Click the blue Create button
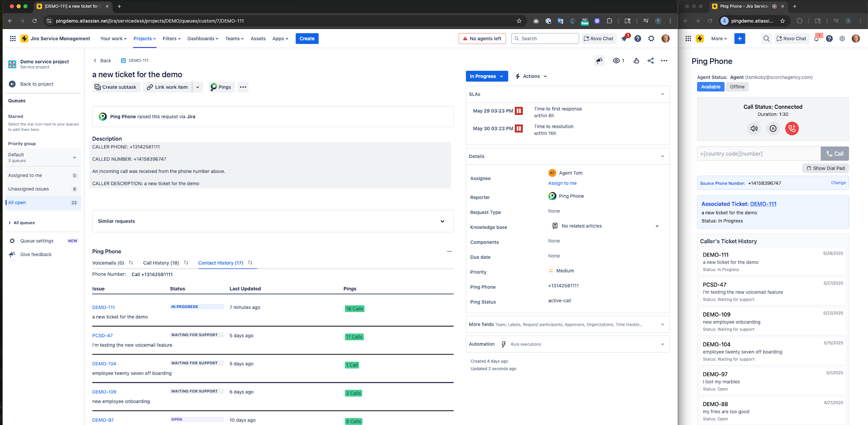This screenshot has width=868, height=425. tap(307, 39)
